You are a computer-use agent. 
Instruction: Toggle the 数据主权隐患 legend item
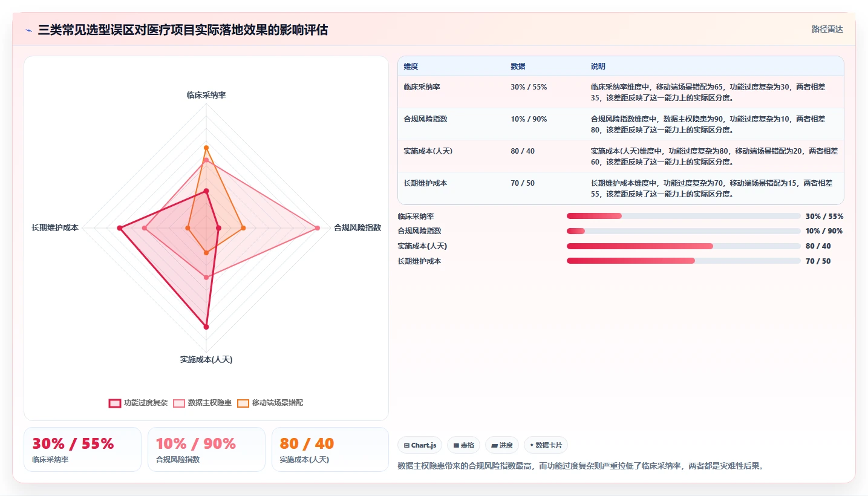tap(202, 403)
